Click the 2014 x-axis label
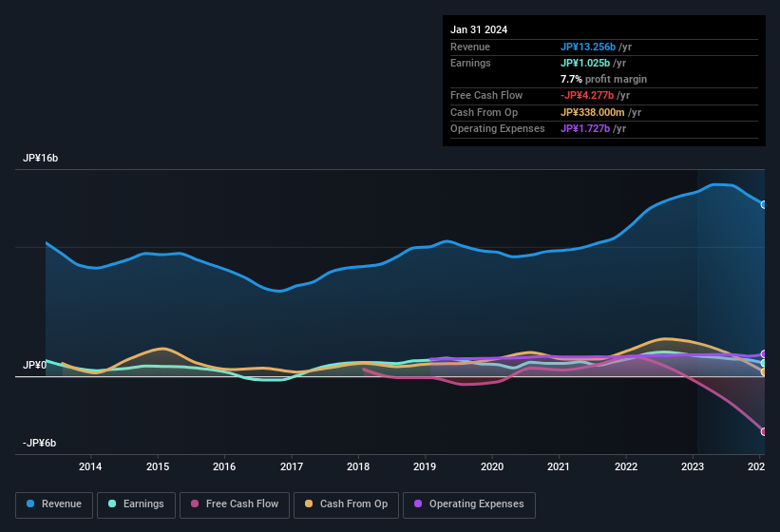The width and height of the screenshot is (780, 532). (x=90, y=466)
